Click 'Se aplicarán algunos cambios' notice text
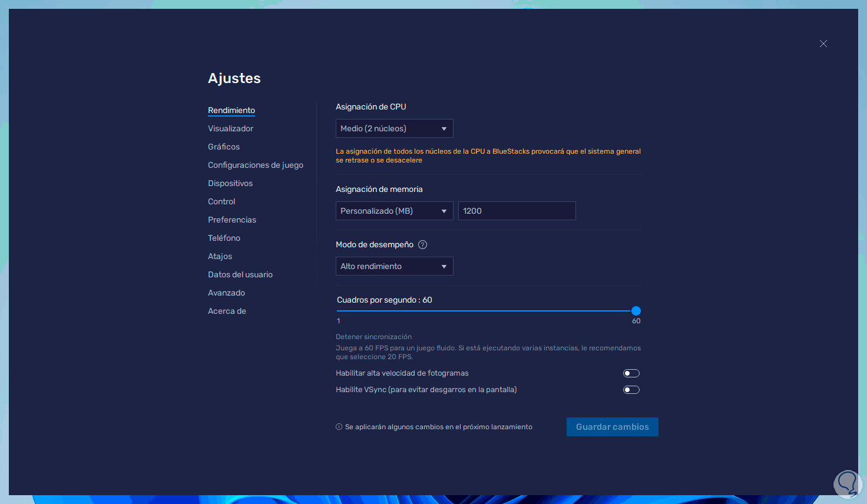The height and width of the screenshot is (504, 867). [439, 427]
